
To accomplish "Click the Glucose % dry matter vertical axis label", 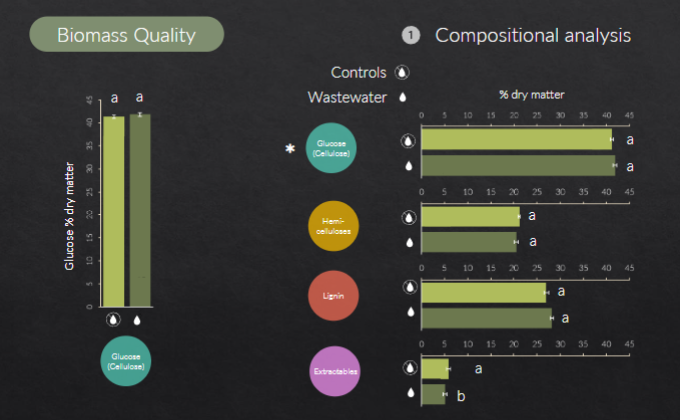I will point(69,216).
